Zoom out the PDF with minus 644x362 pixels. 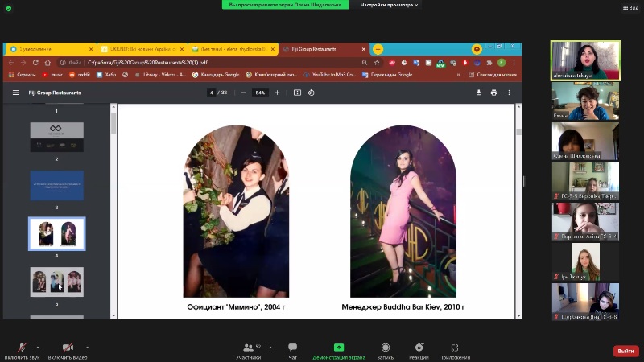(243, 93)
